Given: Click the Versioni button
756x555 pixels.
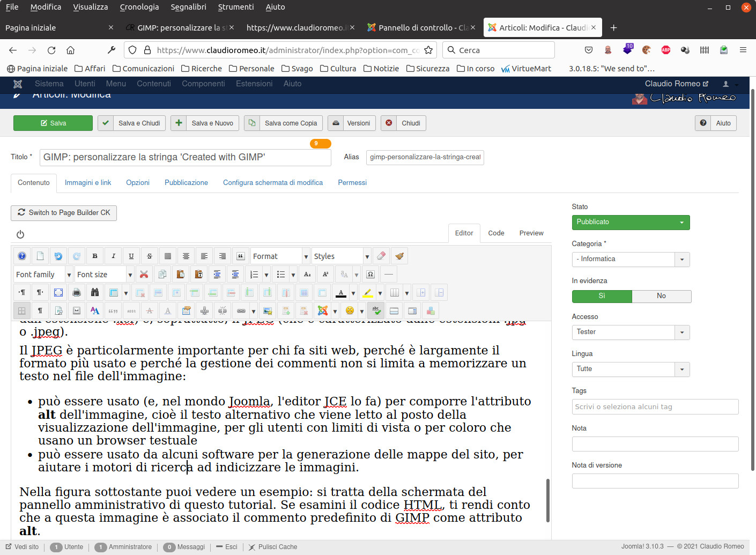Looking at the screenshot, I should [x=352, y=123].
